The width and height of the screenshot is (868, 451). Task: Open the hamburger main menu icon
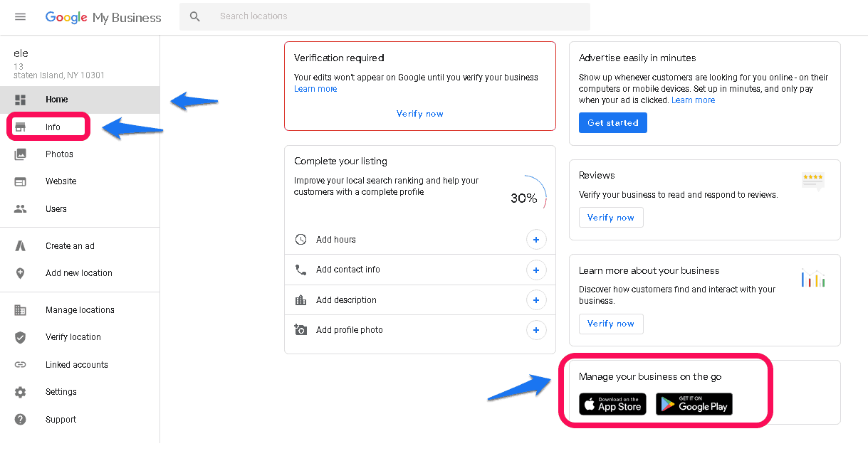coord(20,17)
